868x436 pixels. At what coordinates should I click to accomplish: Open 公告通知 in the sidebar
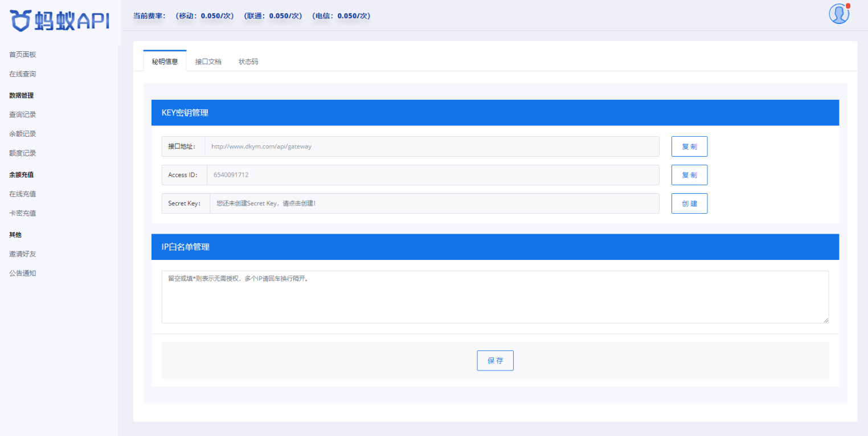pyautogui.click(x=23, y=273)
